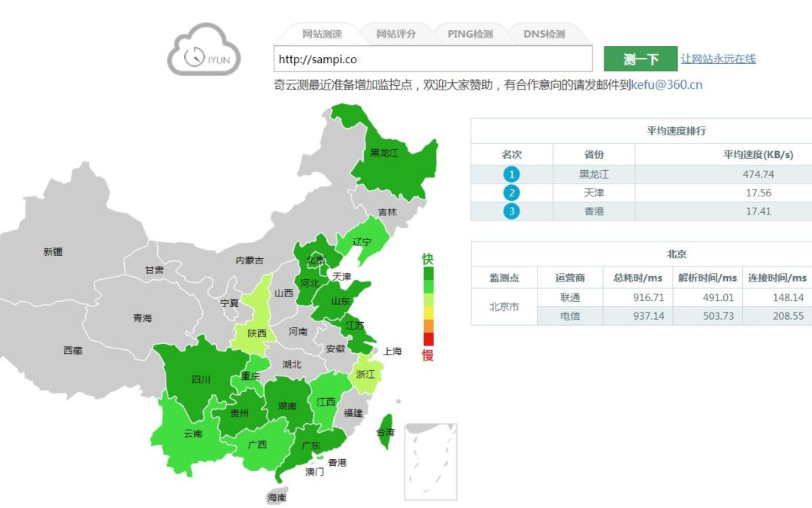Switch to the 网站评分 tab
This screenshot has width=812, height=508.
(x=395, y=34)
